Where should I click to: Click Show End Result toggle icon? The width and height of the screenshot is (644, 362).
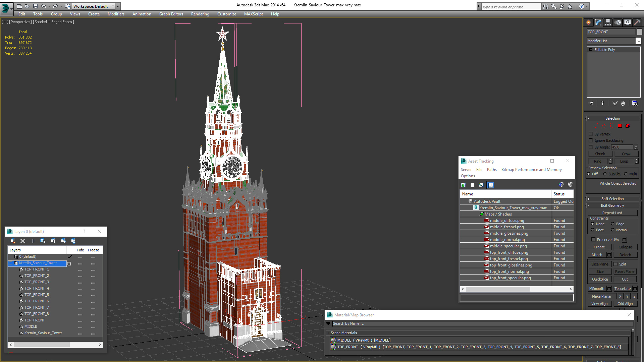(603, 103)
